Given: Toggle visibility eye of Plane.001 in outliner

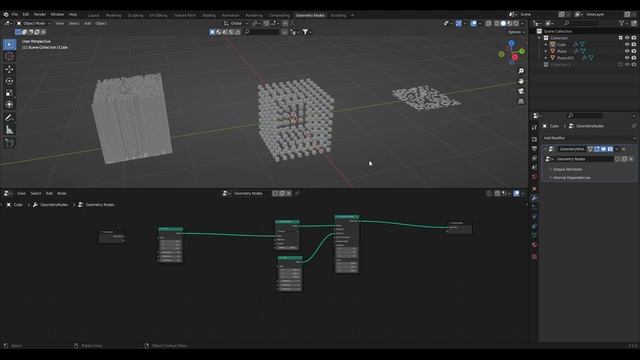Looking at the screenshot, I should [x=627, y=58].
